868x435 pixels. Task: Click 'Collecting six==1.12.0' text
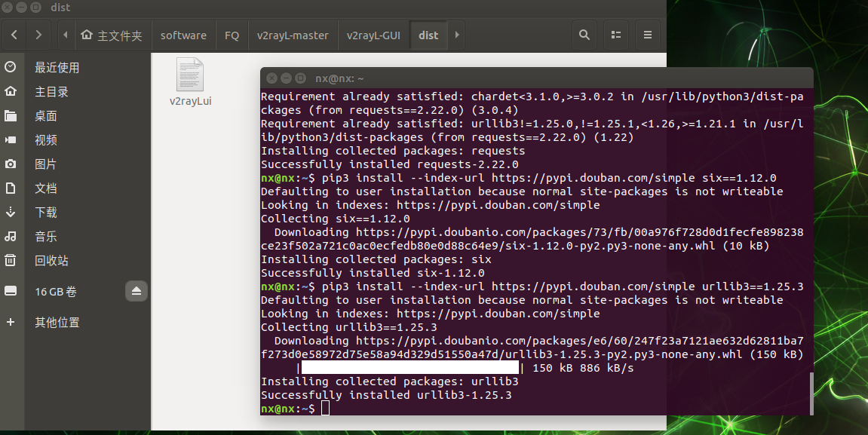[x=336, y=219]
